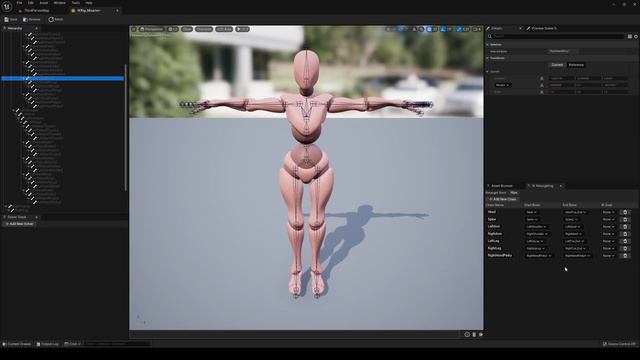Switch to the ThirdPersonMap tab

pos(36,11)
